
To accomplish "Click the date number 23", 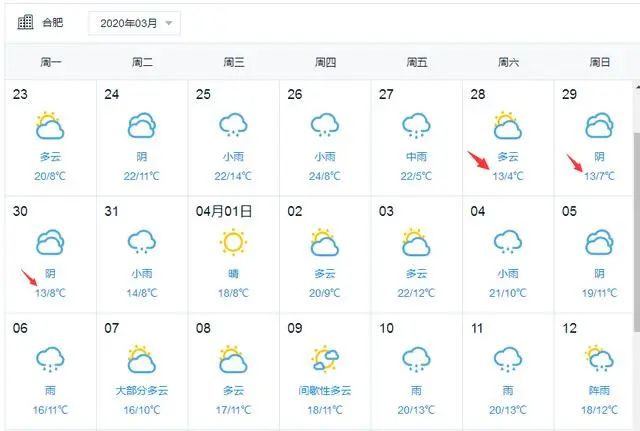I will tap(20, 94).
